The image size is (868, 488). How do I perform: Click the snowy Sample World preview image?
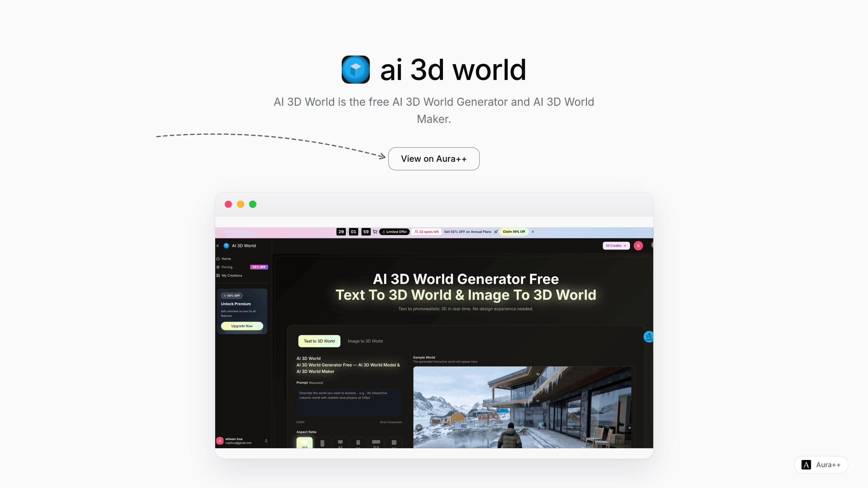[x=523, y=407]
